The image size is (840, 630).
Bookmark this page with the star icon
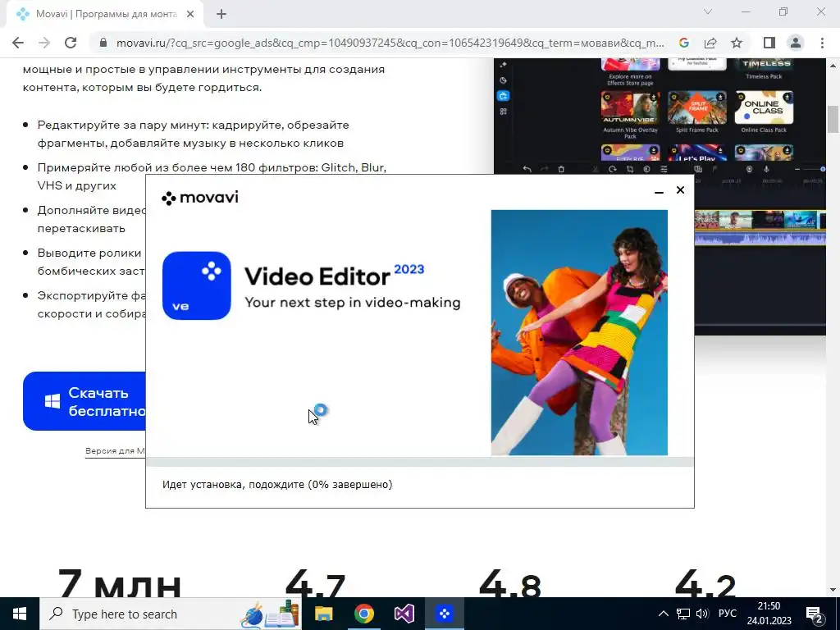[737, 43]
